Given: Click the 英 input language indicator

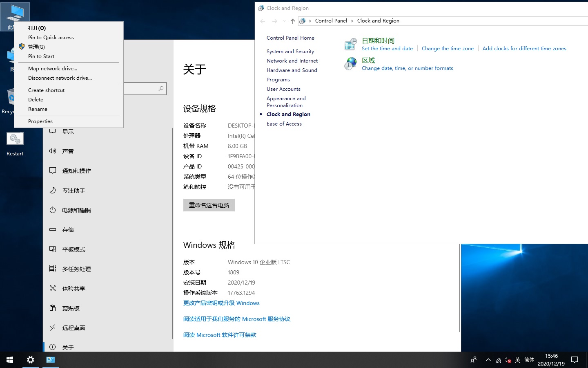Looking at the screenshot, I should (x=517, y=360).
